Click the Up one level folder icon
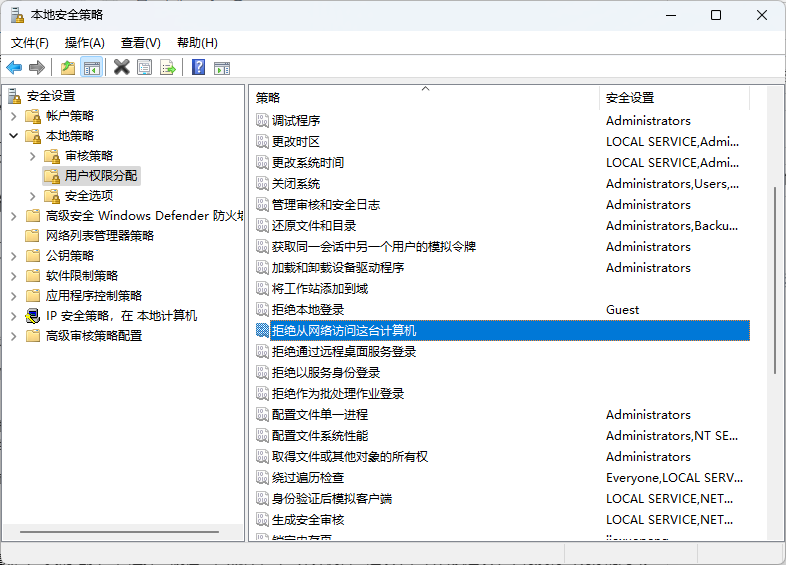The height and width of the screenshot is (565, 786). coord(68,67)
